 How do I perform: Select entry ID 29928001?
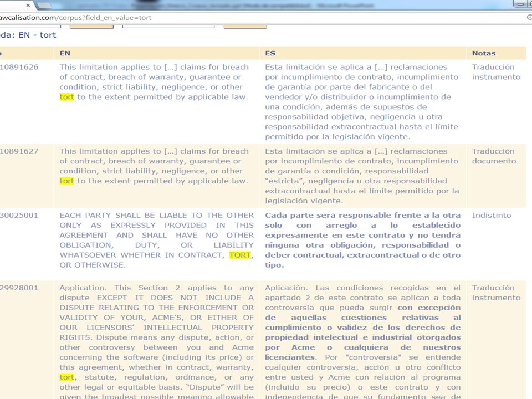pyautogui.click(x=19, y=288)
